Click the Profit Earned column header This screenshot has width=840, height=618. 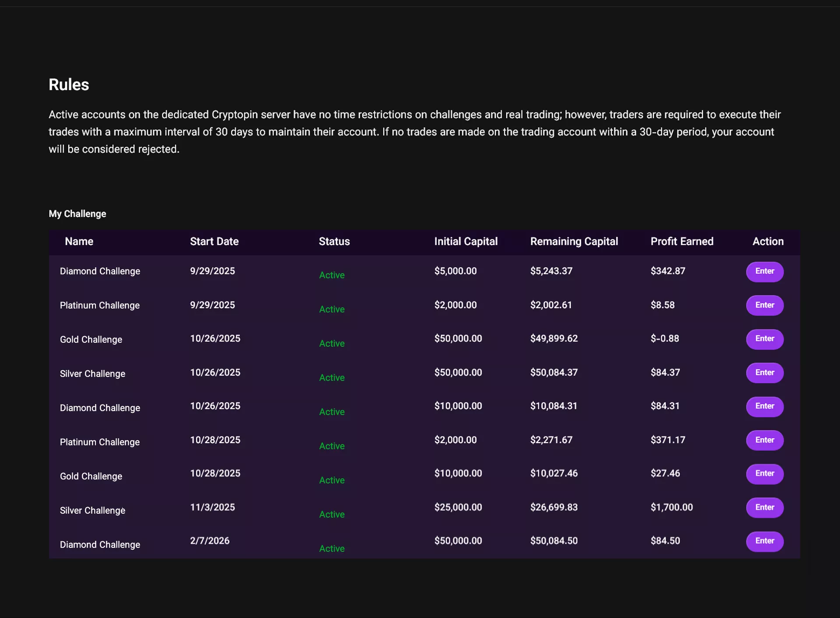(x=681, y=242)
